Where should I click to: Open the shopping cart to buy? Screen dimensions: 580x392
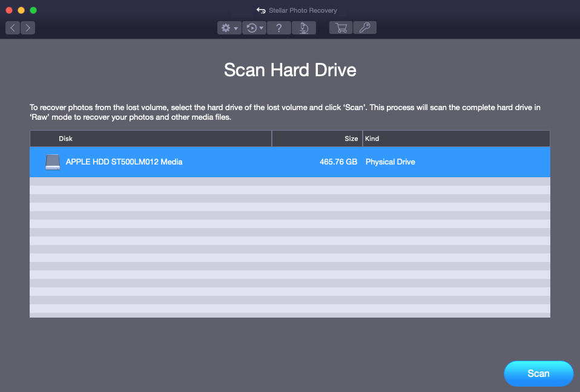tap(341, 28)
